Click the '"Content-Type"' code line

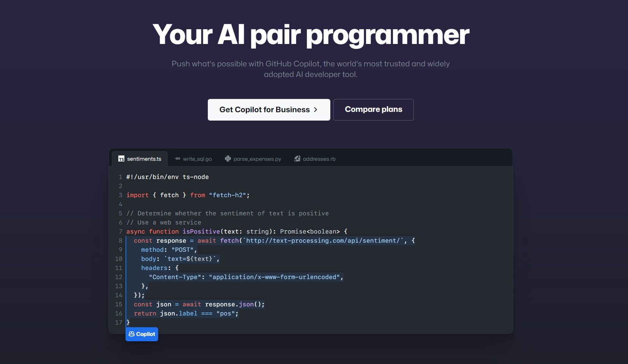pos(246,277)
